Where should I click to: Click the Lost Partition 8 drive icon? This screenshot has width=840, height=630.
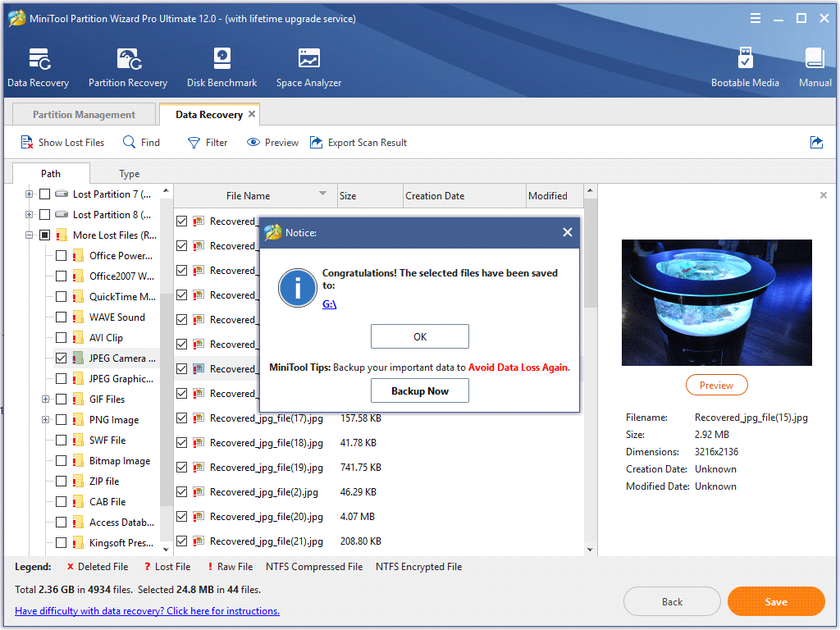(x=62, y=215)
